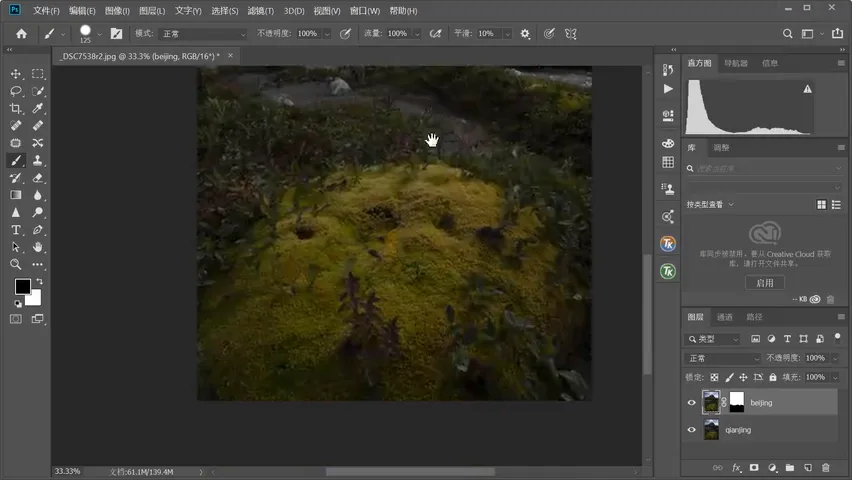This screenshot has width=852, height=480.
Task: Select the Crop tool
Action: pyautogui.click(x=16, y=108)
